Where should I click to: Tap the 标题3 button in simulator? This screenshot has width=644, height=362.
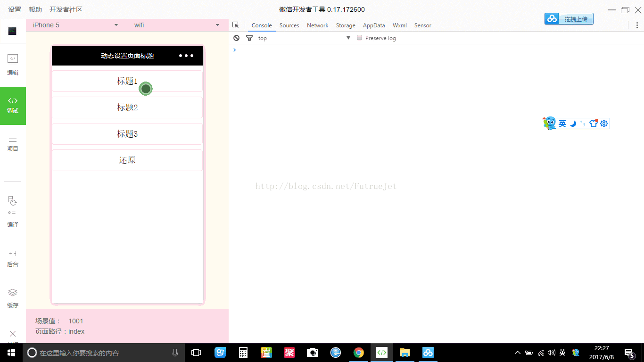(x=127, y=134)
